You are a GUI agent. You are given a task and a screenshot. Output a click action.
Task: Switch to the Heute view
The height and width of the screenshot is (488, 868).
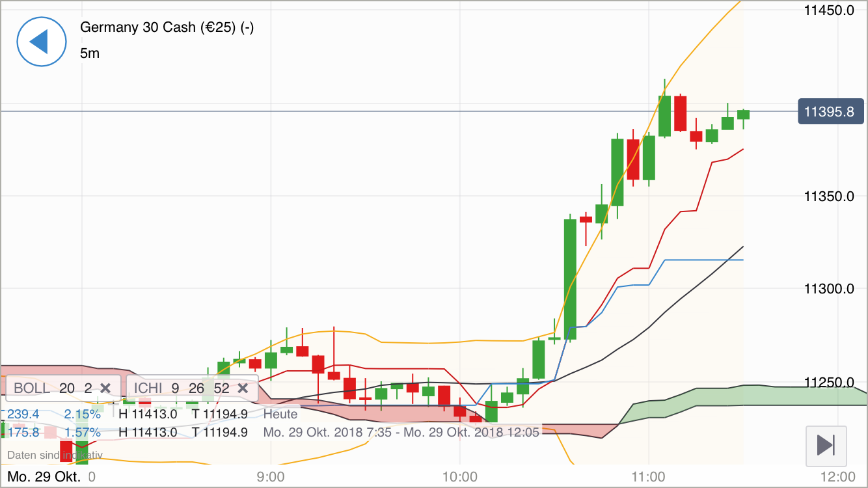coord(281,414)
